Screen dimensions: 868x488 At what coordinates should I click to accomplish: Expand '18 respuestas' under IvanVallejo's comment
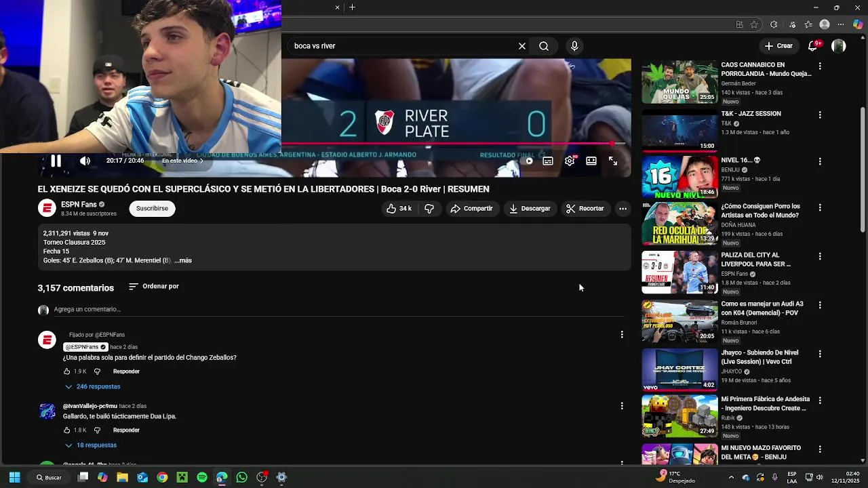(91, 445)
